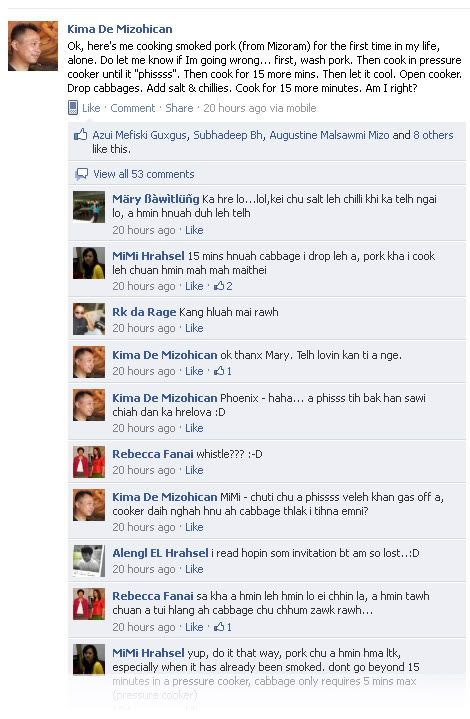Open Azui Mefiski Guxgus profile link
The image size is (470, 719).
[x=139, y=135]
